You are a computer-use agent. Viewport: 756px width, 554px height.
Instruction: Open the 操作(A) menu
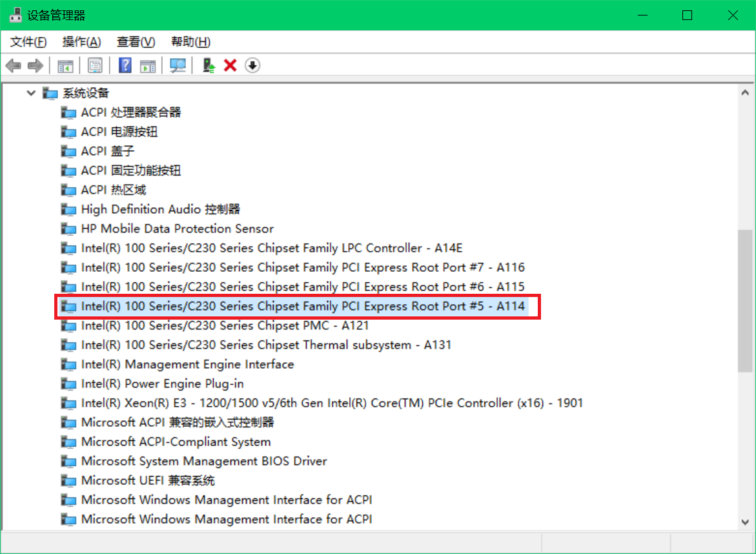click(81, 42)
